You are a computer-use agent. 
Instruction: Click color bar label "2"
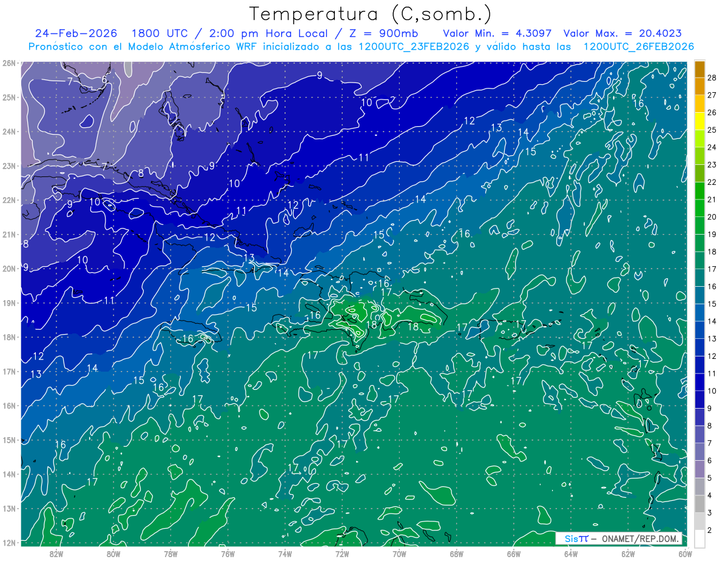click(710, 530)
